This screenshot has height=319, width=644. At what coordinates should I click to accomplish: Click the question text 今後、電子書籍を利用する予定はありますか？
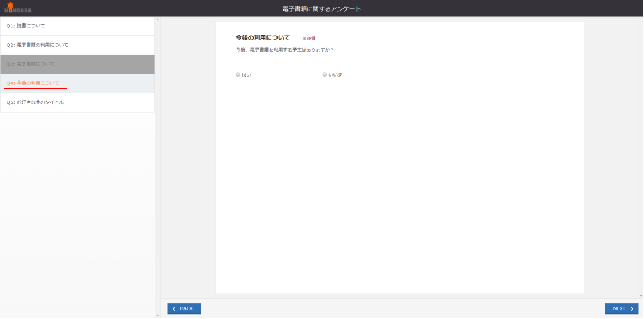[285, 50]
